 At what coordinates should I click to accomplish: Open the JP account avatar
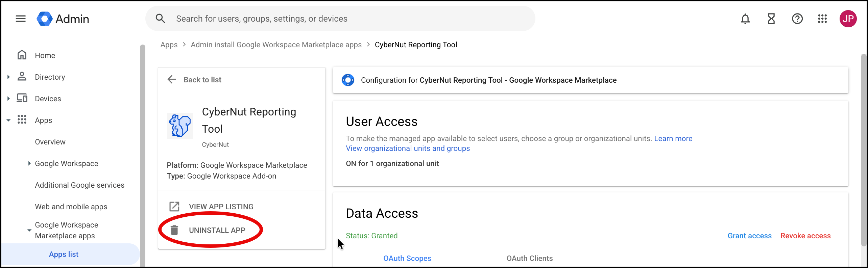[848, 19]
